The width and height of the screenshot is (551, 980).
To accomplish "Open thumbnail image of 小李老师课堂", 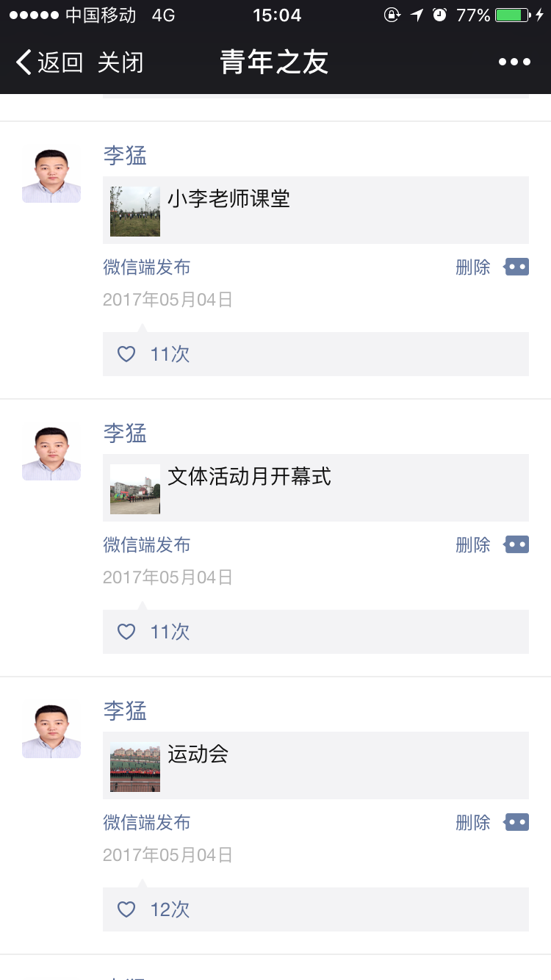I will coord(135,212).
